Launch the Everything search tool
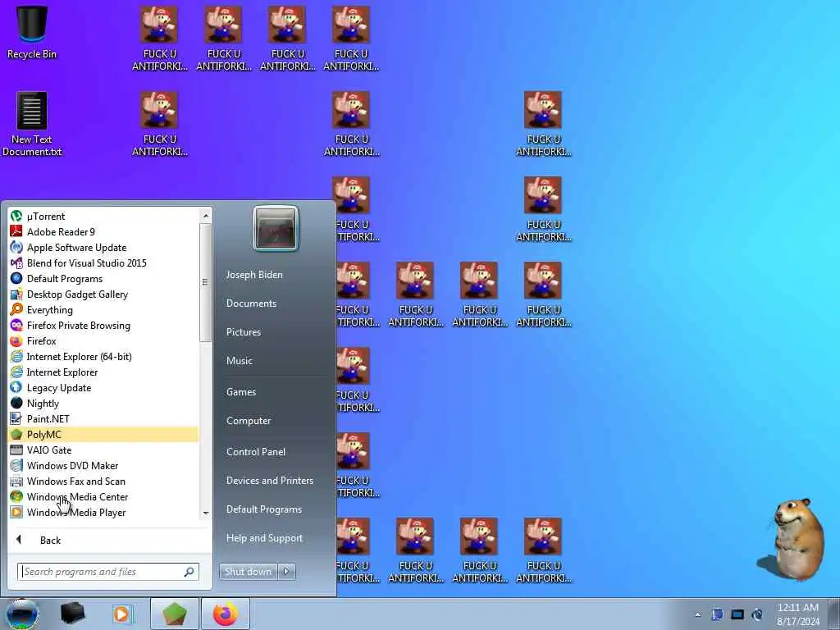This screenshot has height=630, width=840. 103,309
